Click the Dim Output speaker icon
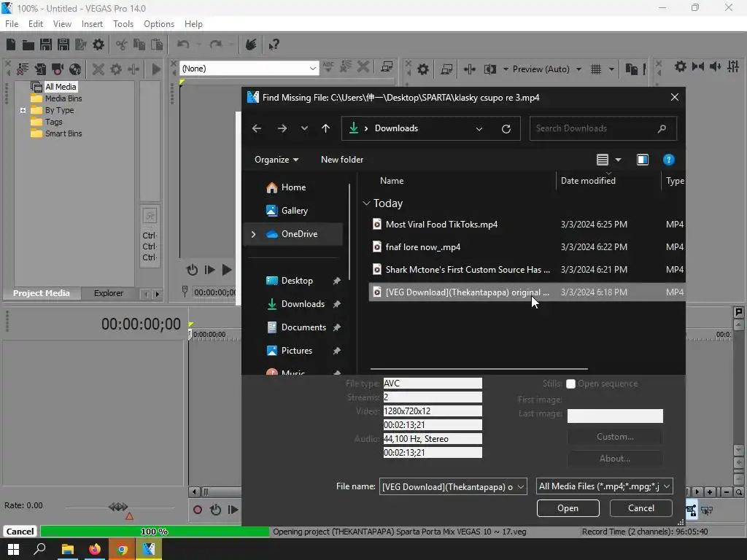 [x=715, y=66]
